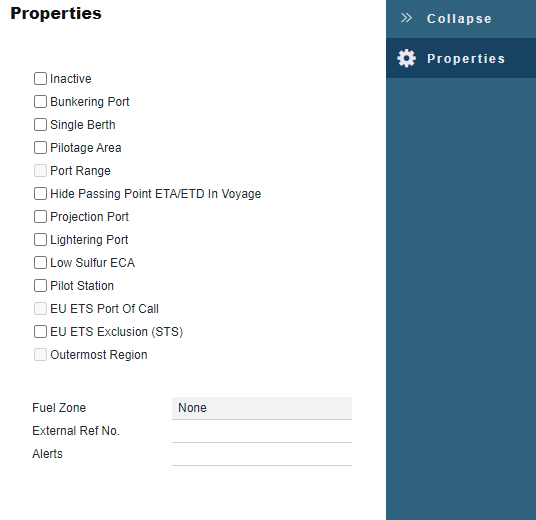Viewport: 536px width, 520px height.
Task: Enable Hide Passing Point ETA/ETD In Voyage
Action: pos(40,194)
